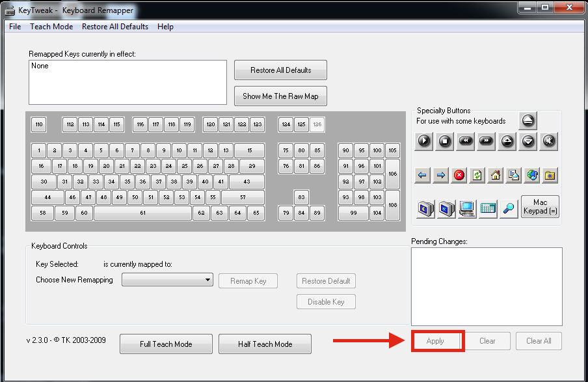Click Show Me The Raw Map
This screenshot has width=588, height=382.
(280, 96)
